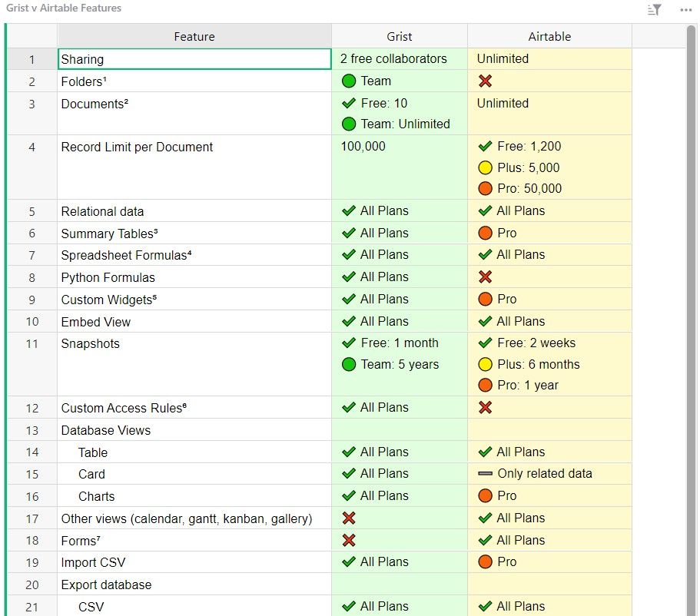This screenshot has height=616, width=700.
Task: Select row number 11
Action: 32,364
